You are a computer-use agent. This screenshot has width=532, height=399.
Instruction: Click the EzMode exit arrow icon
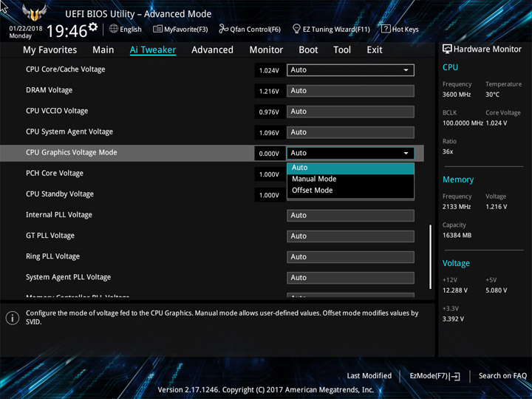[x=455, y=376]
